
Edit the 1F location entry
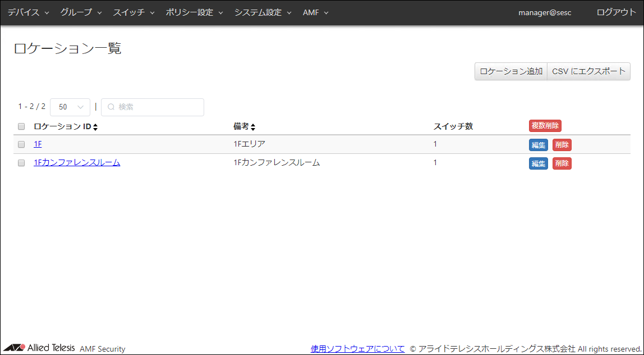tap(538, 145)
